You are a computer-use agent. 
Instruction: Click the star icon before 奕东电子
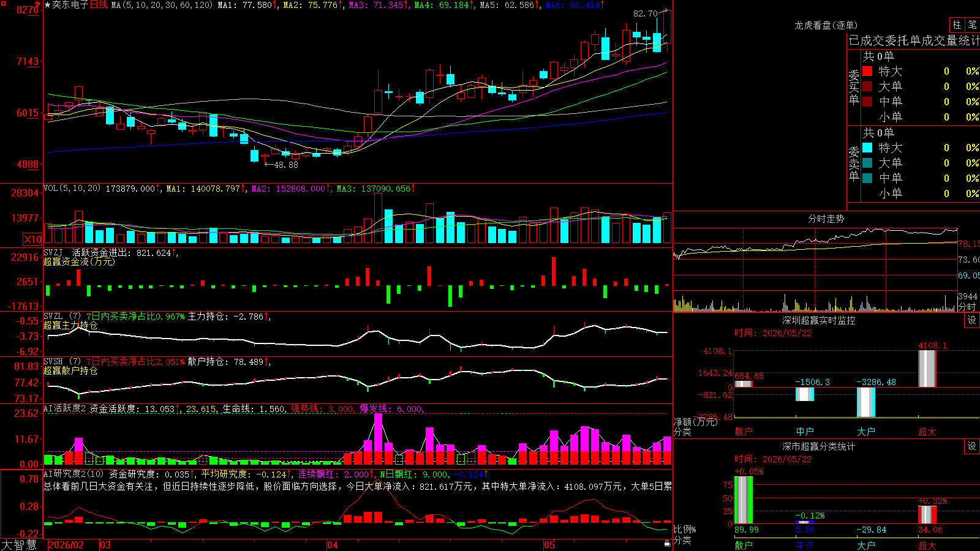pyautogui.click(x=47, y=5)
